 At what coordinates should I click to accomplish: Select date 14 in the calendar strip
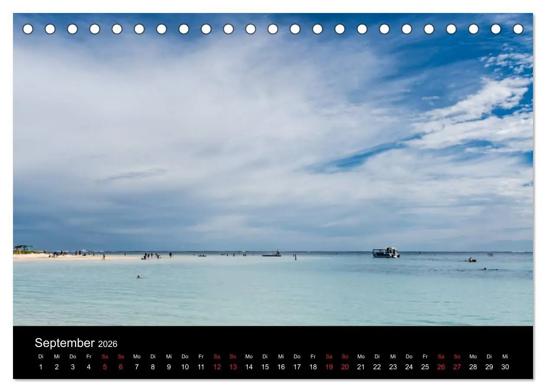click(x=249, y=367)
